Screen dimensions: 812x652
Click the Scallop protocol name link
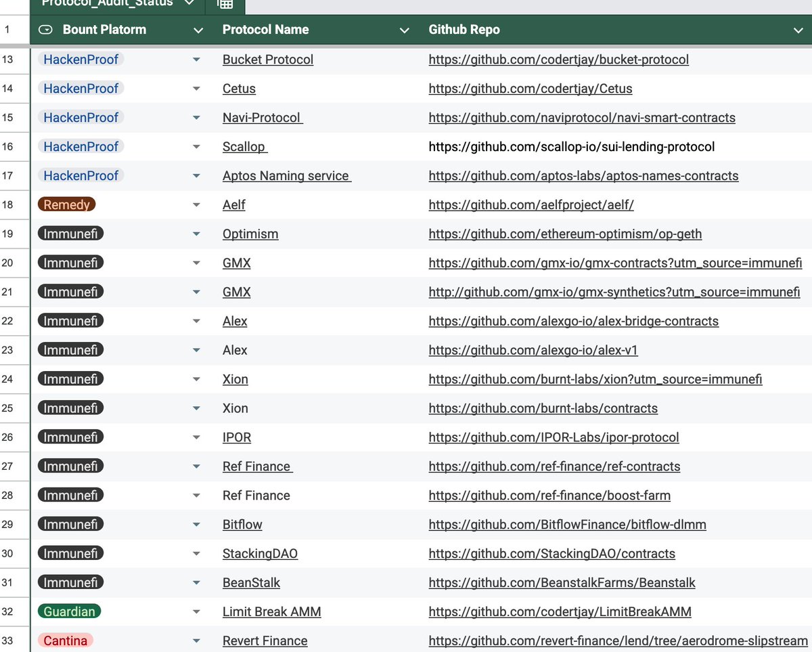[244, 147]
